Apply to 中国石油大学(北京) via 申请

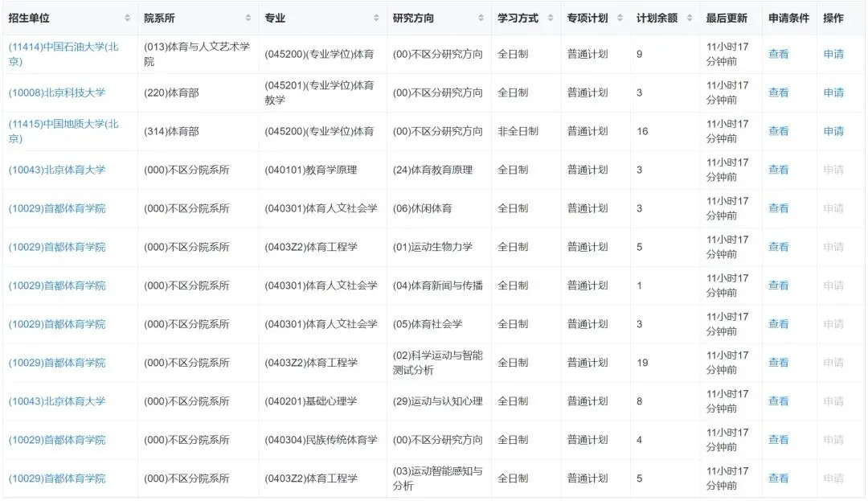pos(833,54)
